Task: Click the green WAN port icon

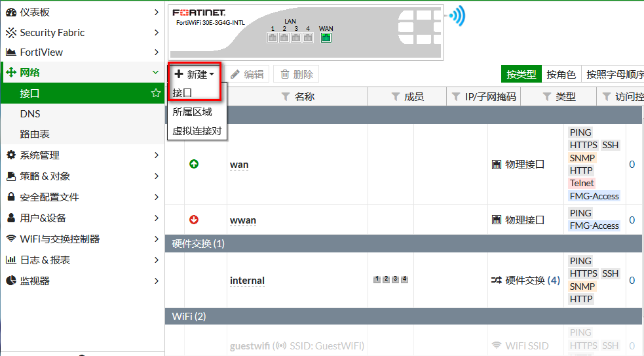Action: point(326,38)
